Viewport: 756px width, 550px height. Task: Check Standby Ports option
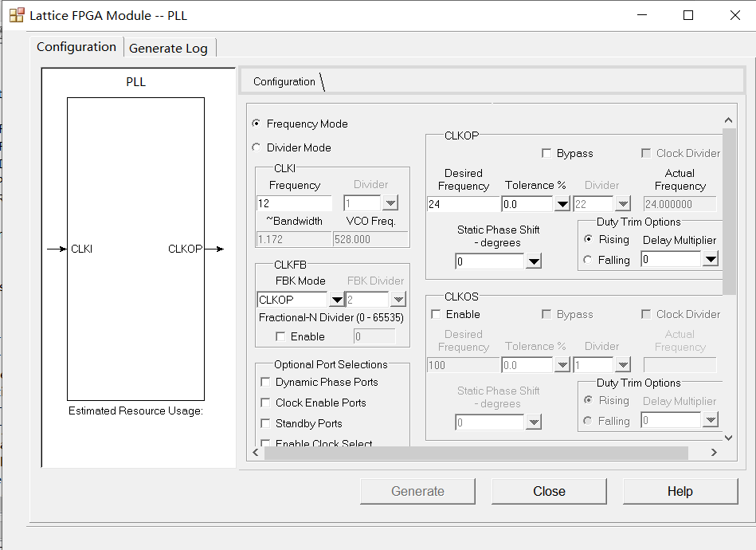265,423
